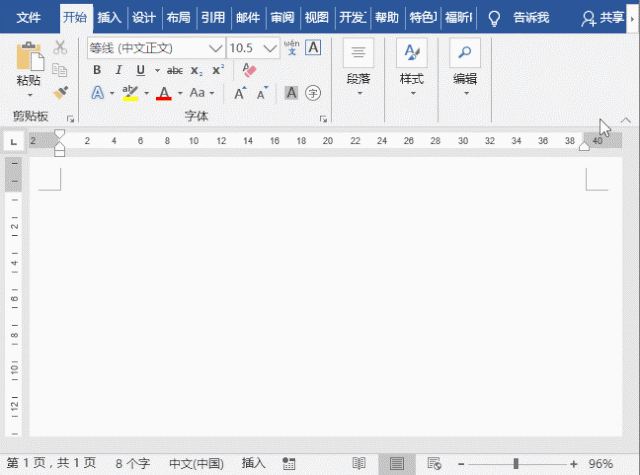
Task: Click the character border icon
Action: (313, 48)
